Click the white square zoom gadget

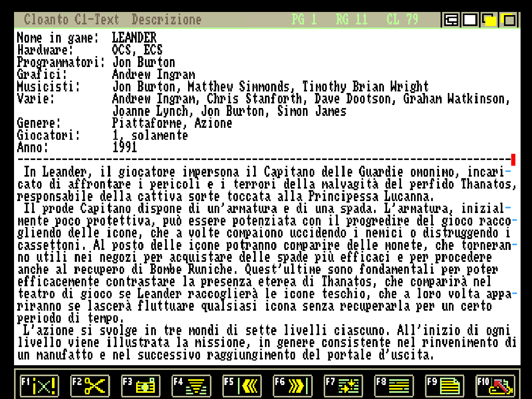point(470,20)
